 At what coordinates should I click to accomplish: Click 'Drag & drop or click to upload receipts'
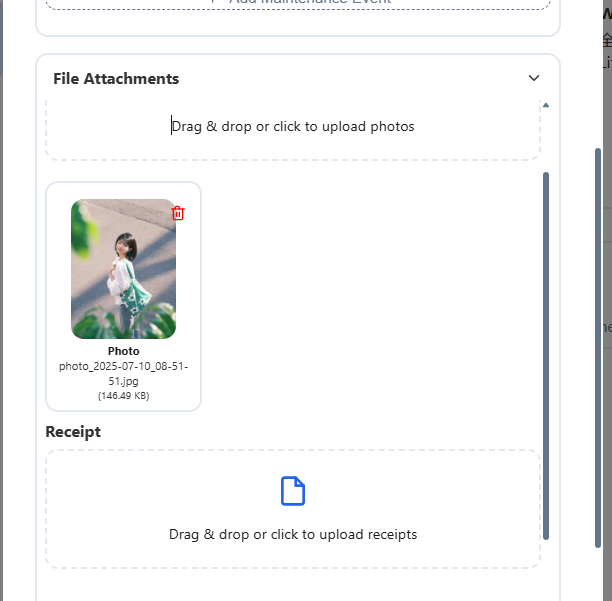point(293,534)
